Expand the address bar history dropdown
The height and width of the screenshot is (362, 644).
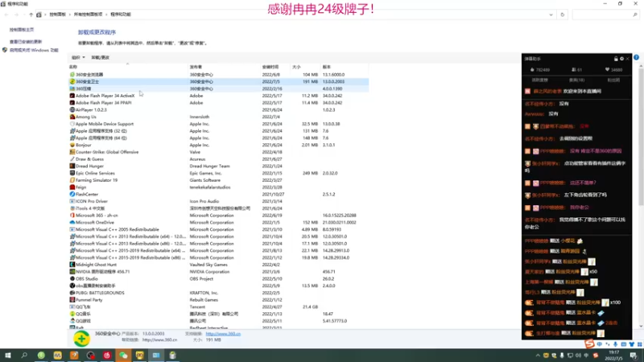tap(551, 14)
